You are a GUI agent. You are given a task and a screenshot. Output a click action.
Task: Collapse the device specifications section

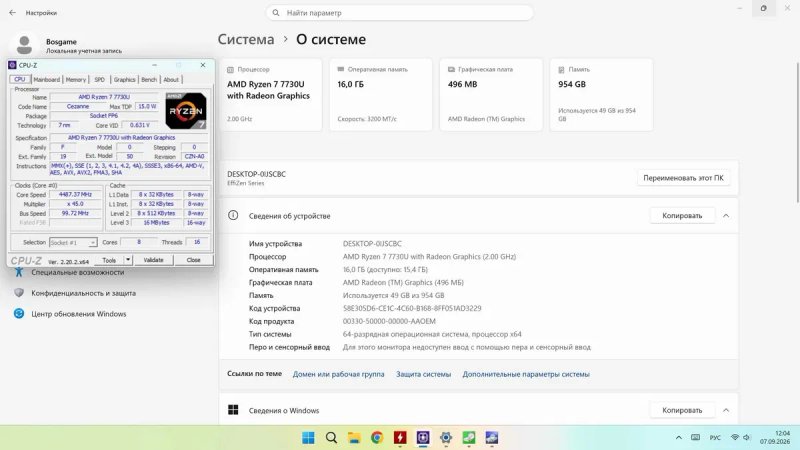[726, 215]
